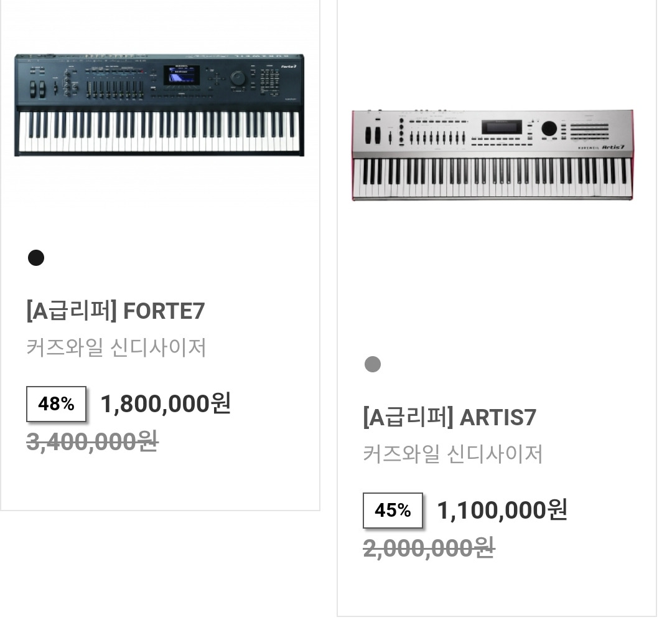Screen dimensions: 672x622
Task: Open the ARTIS7 keyboard product image
Action: pos(492,155)
